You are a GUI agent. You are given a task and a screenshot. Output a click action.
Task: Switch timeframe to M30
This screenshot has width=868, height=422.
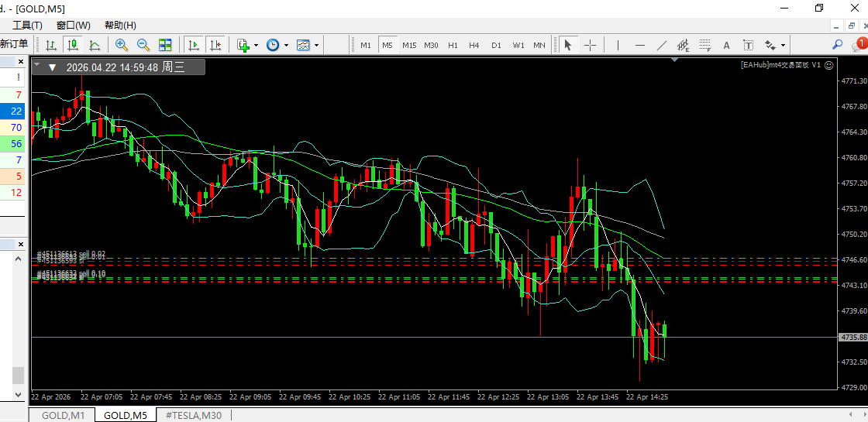pyautogui.click(x=431, y=46)
